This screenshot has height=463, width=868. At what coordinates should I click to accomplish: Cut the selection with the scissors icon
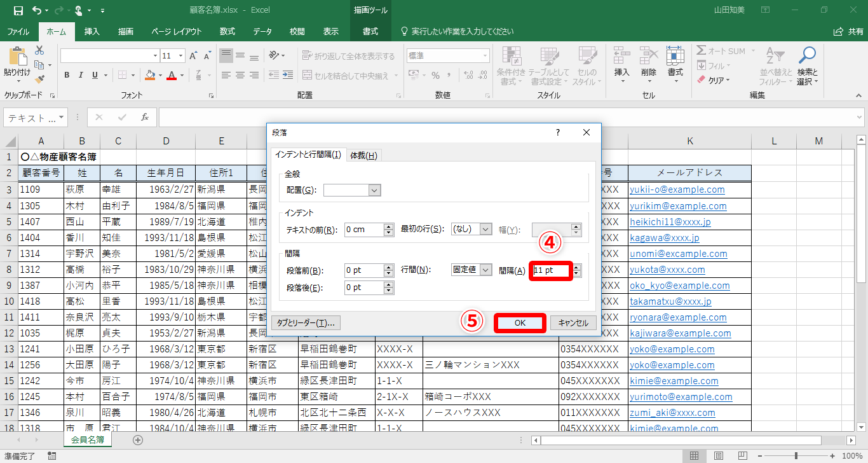pos(39,50)
